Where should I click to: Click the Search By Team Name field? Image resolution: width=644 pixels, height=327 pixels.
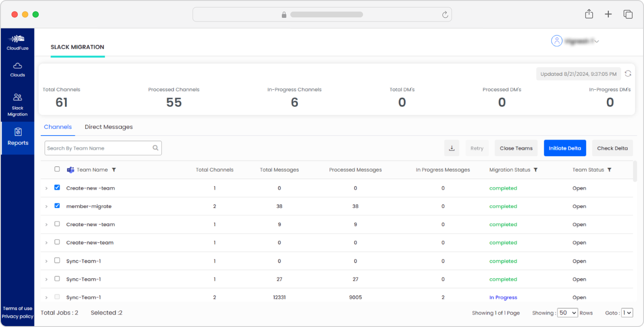tap(103, 148)
